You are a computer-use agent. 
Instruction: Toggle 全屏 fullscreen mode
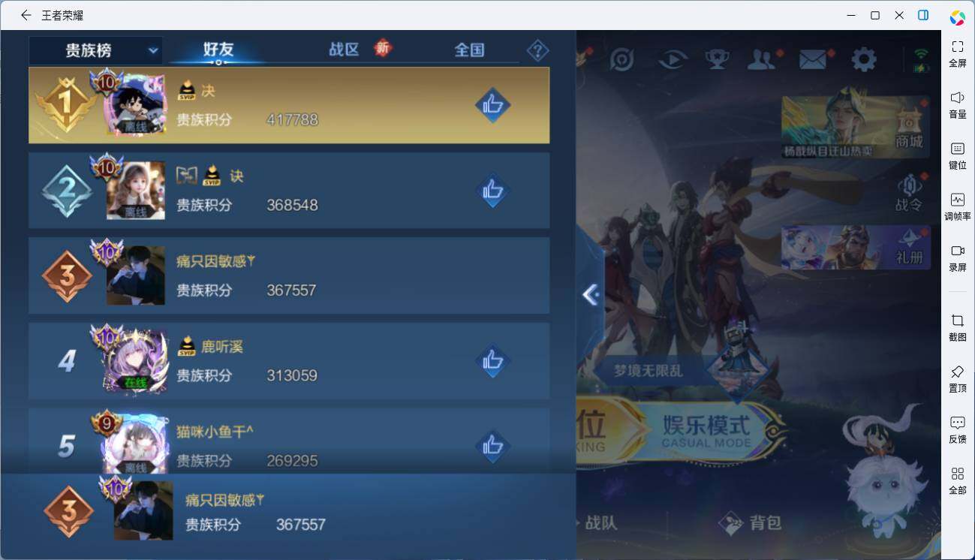click(x=957, y=54)
